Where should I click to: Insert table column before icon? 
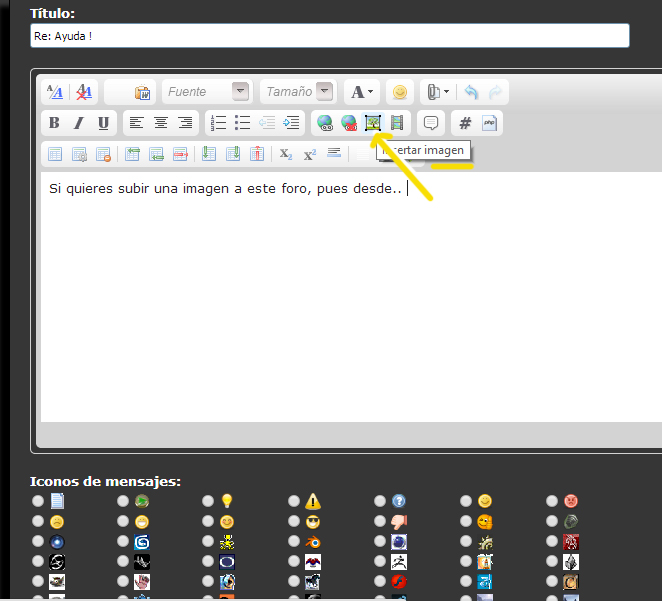point(209,154)
